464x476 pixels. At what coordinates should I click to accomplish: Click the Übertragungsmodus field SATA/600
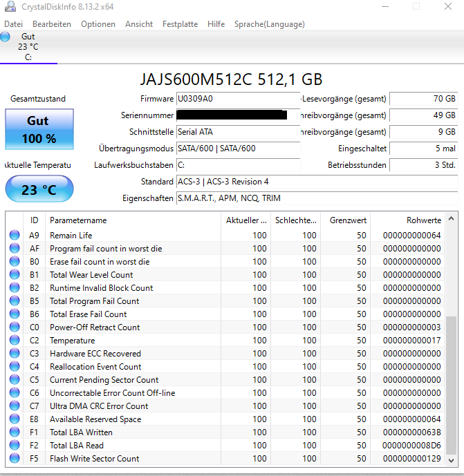(x=239, y=149)
